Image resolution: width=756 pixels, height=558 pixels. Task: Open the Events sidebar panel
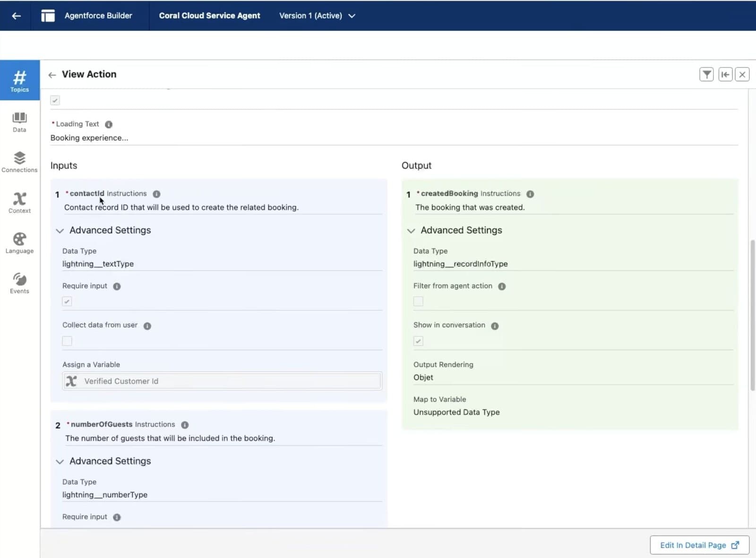click(x=20, y=283)
